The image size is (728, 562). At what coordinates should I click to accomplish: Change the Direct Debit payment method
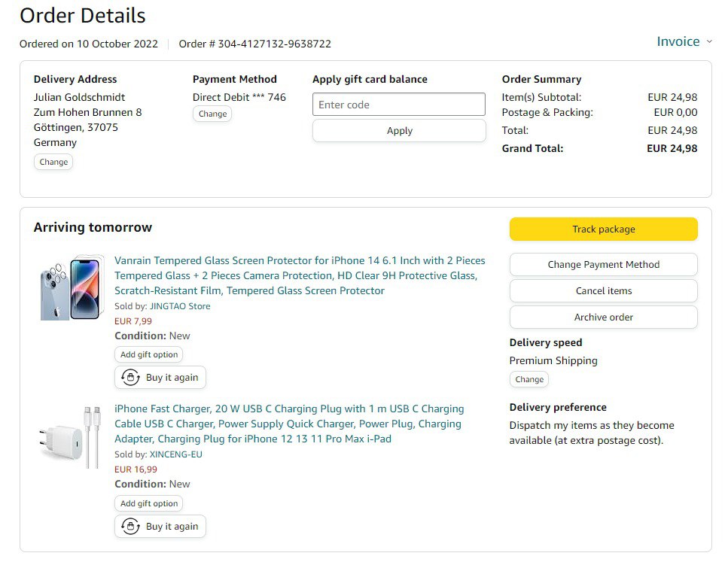coord(212,114)
